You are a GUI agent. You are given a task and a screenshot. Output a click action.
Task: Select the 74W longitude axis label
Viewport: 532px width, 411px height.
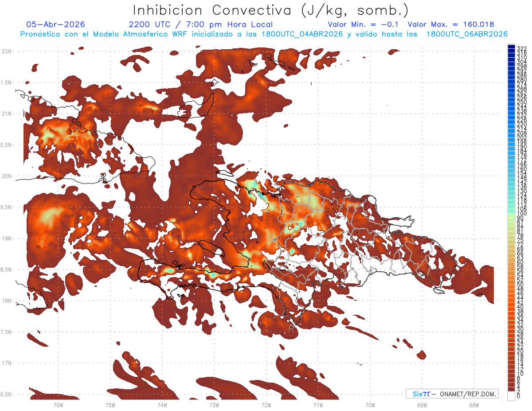coord(162,405)
